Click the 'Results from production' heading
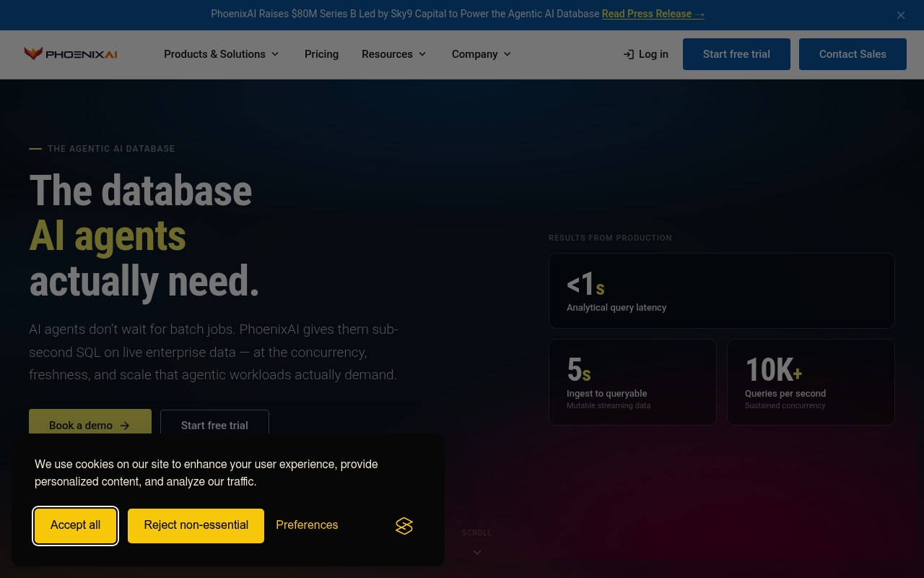 (610, 238)
